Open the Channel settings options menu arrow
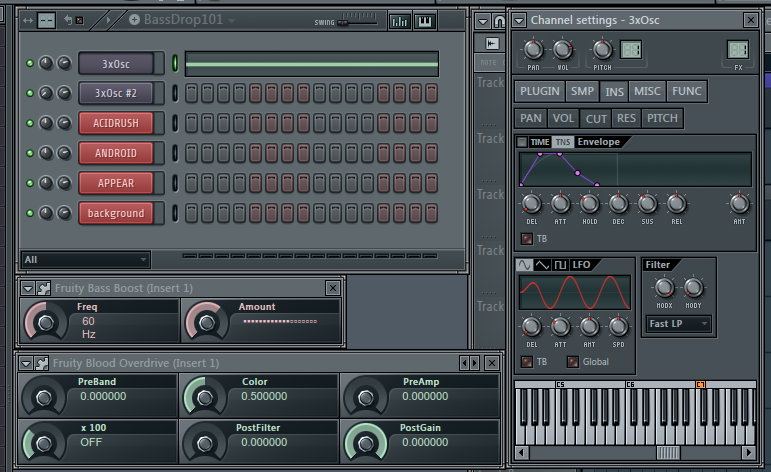The height and width of the screenshot is (472, 771). (x=519, y=20)
